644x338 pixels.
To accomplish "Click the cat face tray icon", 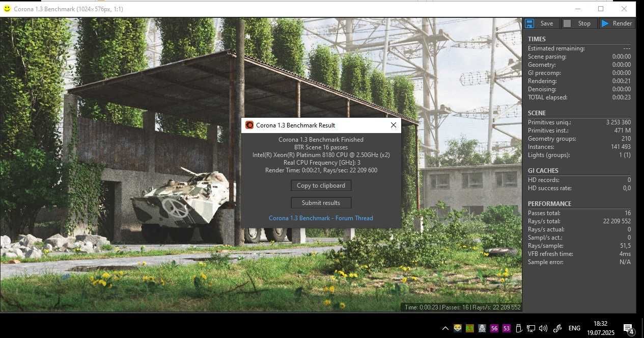I will pos(457,328).
